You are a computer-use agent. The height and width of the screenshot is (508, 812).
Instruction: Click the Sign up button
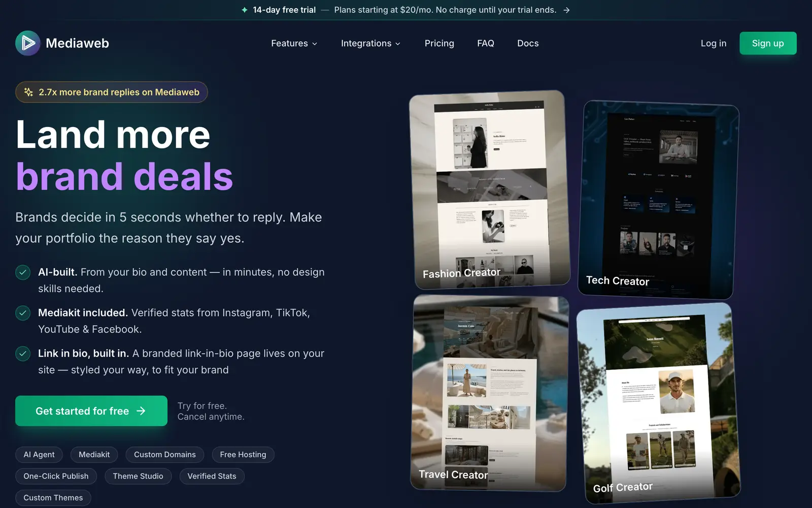click(768, 43)
